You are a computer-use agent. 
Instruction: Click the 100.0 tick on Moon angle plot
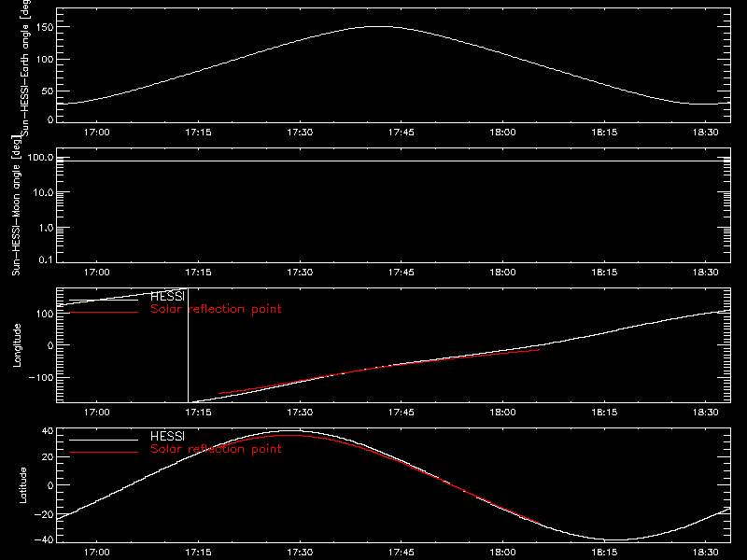pyautogui.click(x=40, y=158)
